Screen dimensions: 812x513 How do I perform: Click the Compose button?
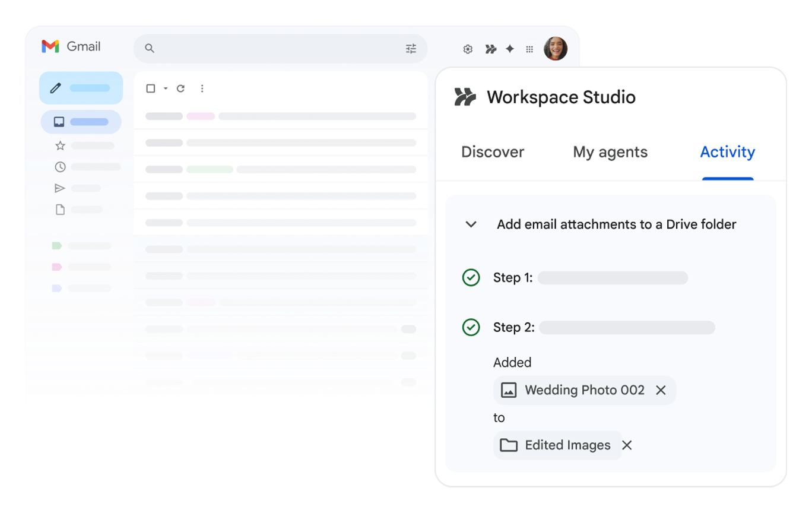click(81, 88)
